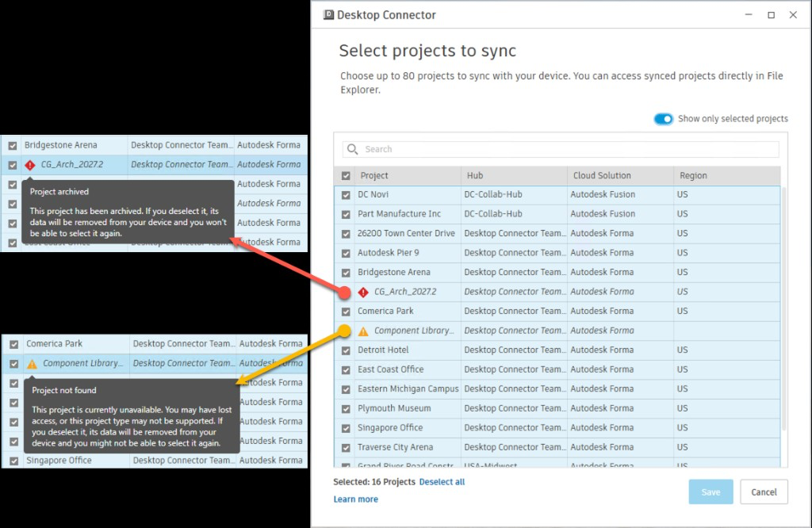Uncheck East Coast Office checkbox

coord(346,370)
